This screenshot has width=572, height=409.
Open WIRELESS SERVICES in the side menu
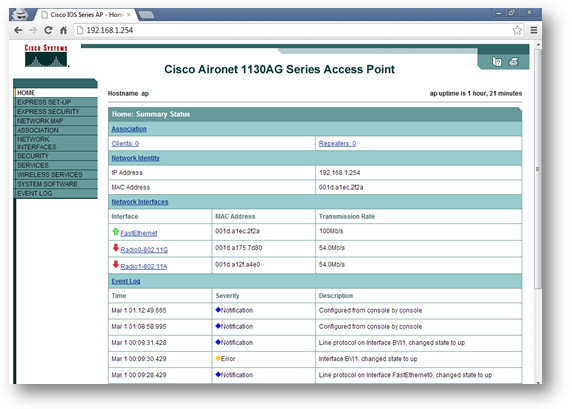coord(56,174)
